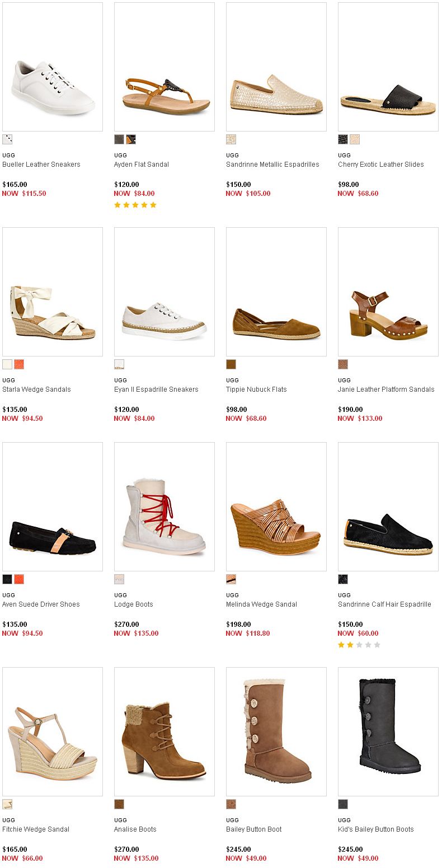Click five-star rating under Ayden Flat Sandal

click(x=135, y=205)
